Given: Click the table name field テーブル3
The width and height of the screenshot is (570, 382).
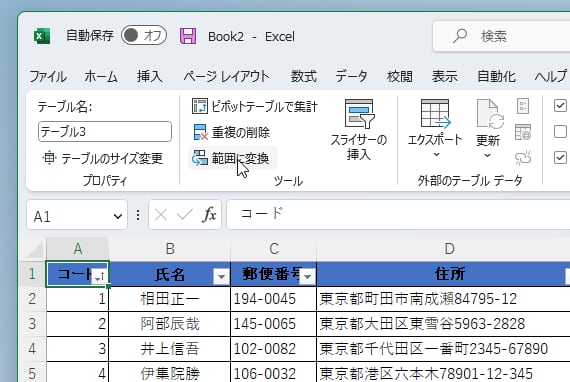Looking at the screenshot, I should (x=105, y=132).
